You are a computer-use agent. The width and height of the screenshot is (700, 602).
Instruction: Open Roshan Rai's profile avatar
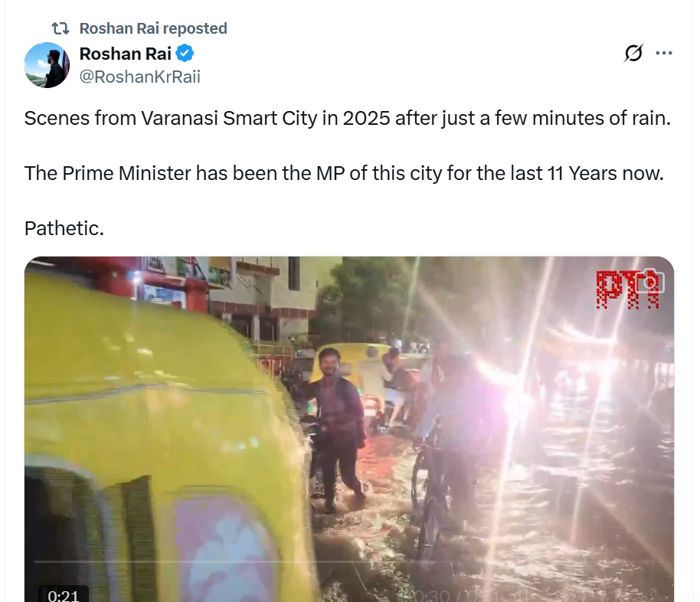coord(47,65)
